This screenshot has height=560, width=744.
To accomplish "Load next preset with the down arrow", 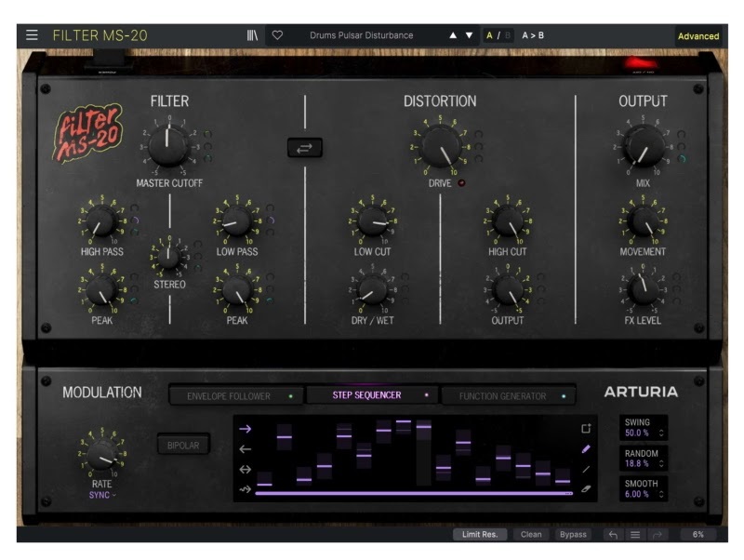I will pyautogui.click(x=469, y=35).
